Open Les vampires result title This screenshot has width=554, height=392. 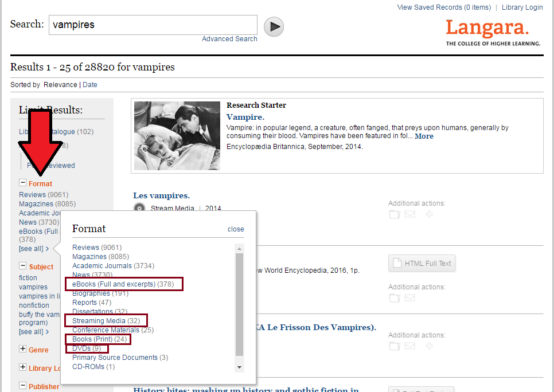[x=162, y=195]
